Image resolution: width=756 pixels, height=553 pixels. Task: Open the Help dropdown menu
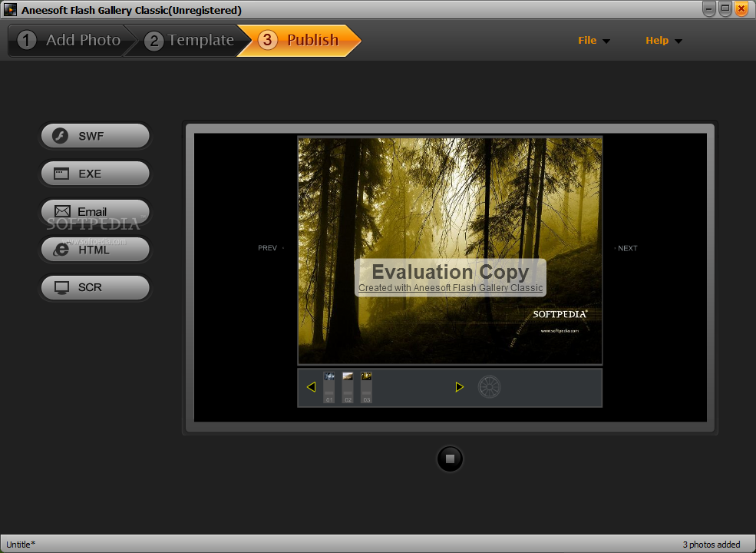coord(664,41)
